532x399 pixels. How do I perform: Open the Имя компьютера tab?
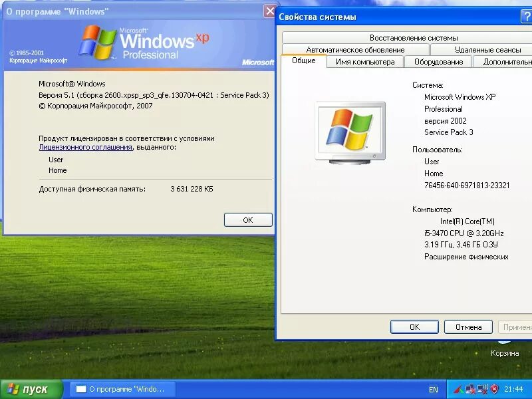point(365,62)
